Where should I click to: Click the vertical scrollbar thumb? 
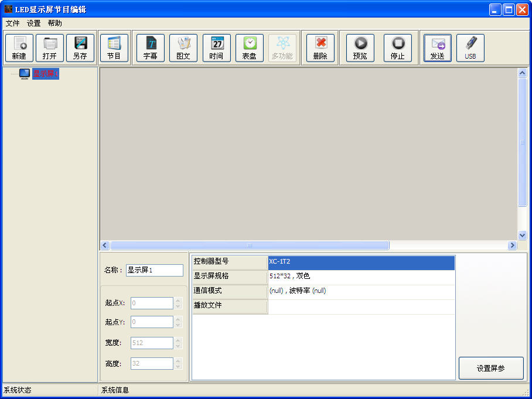[522, 142]
